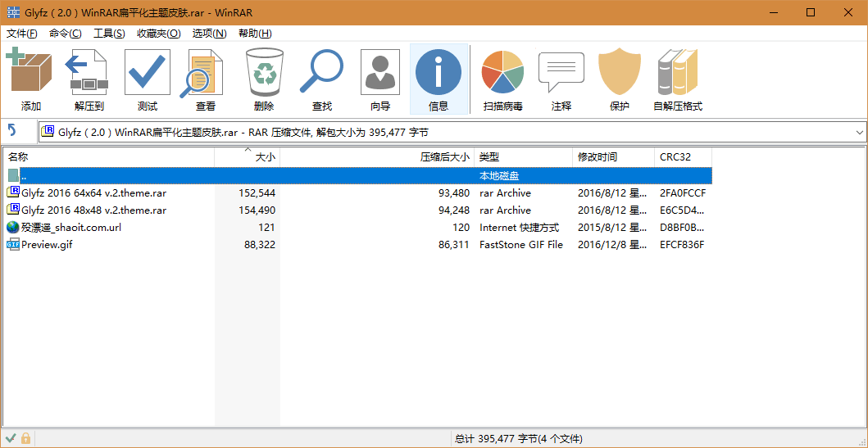This screenshot has height=448, width=868.
Task: Open the Comment (注释) speech bubble tool
Action: tap(561, 72)
